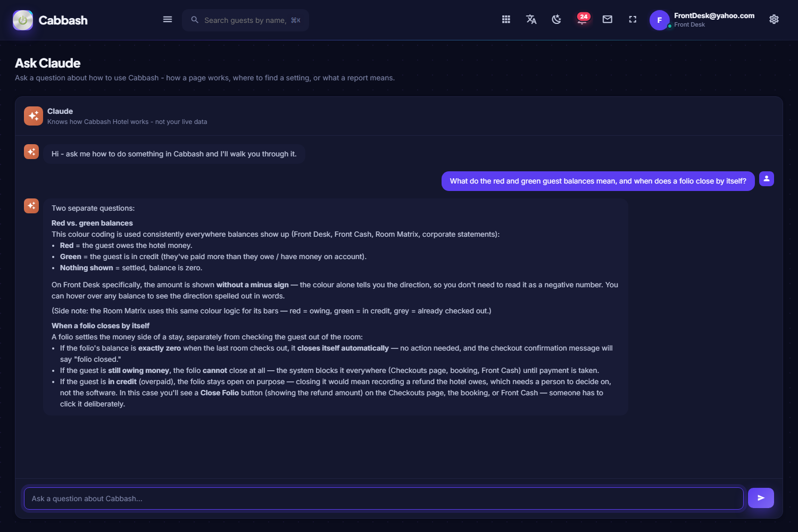
Task: Click the Cabbash brand name
Action: 63,20
